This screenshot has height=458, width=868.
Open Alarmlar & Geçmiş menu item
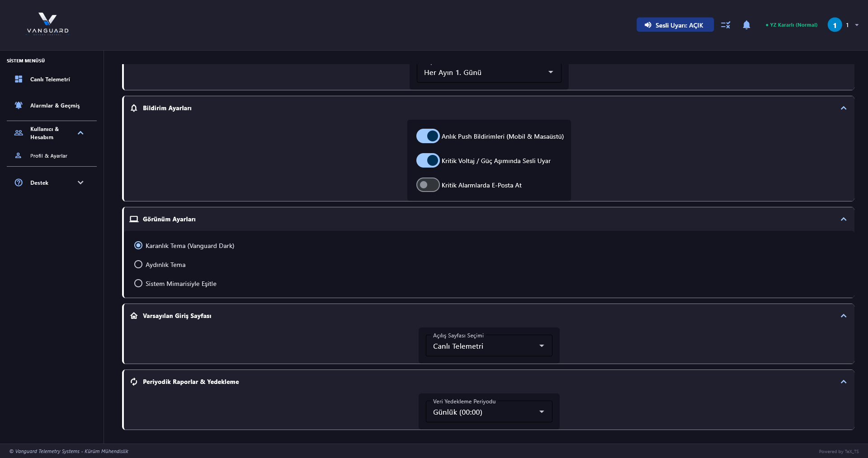pyautogui.click(x=52, y=105)
